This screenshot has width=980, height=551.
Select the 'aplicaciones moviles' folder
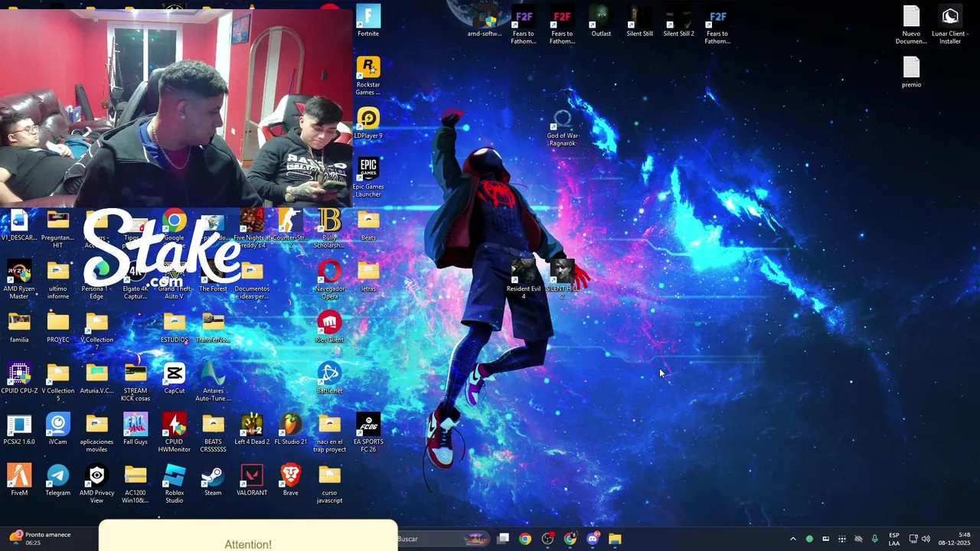pos(96,433)
